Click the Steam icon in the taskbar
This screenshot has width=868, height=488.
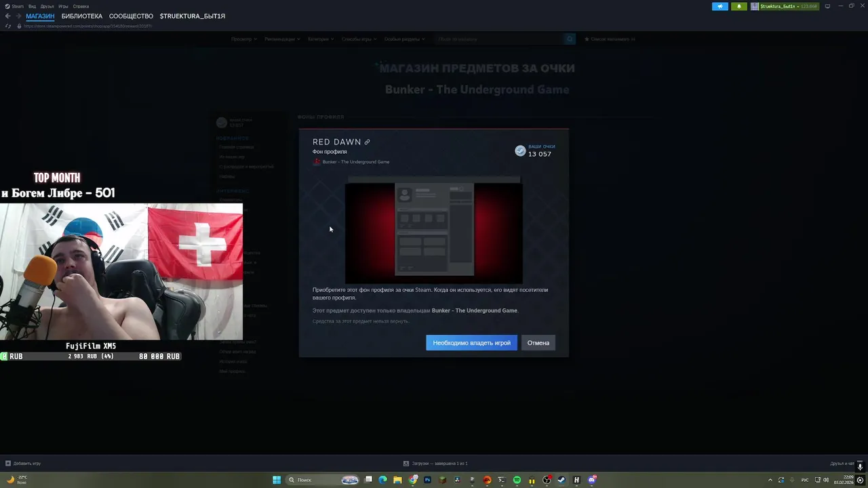561,480
